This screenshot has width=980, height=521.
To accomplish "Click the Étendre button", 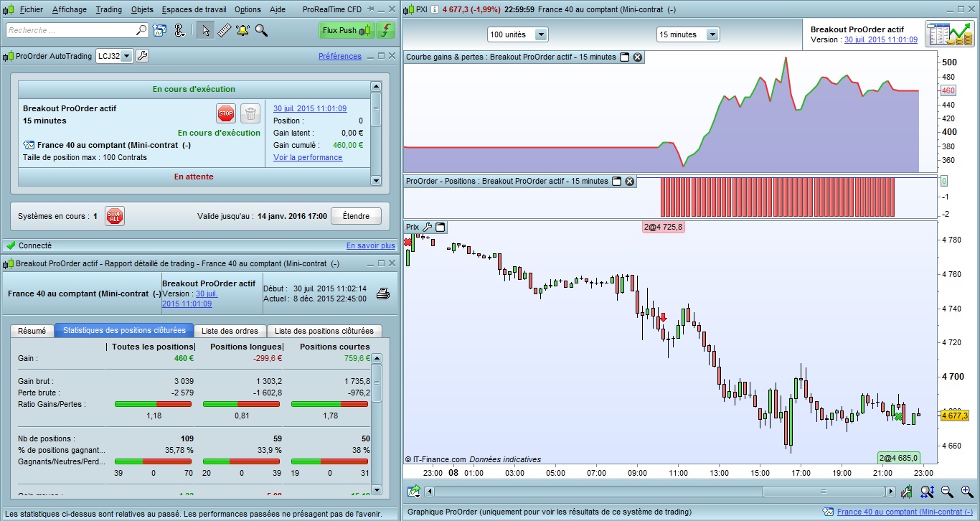I will tap(356, 216).
